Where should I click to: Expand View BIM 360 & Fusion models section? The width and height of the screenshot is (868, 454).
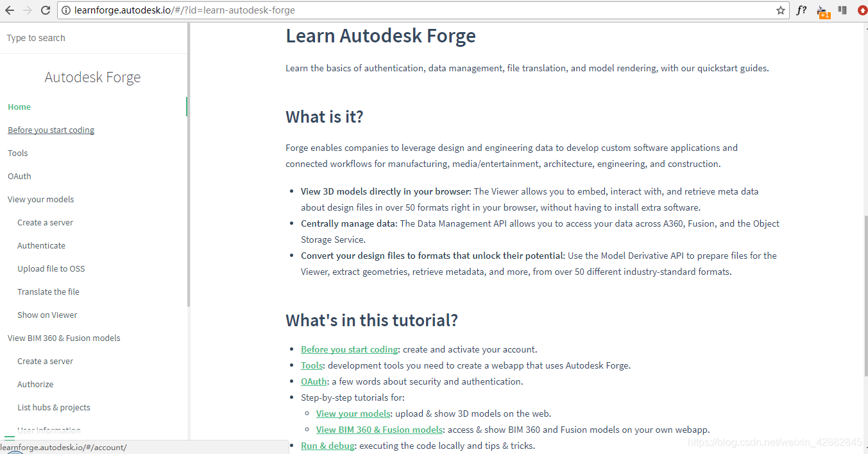coord(64,338)
